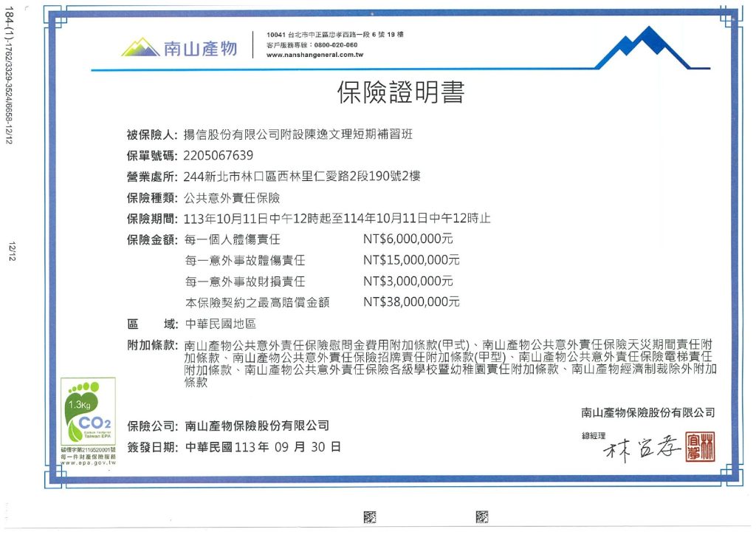
Task: Select policy number 2205067639
Action: (218, 155)
